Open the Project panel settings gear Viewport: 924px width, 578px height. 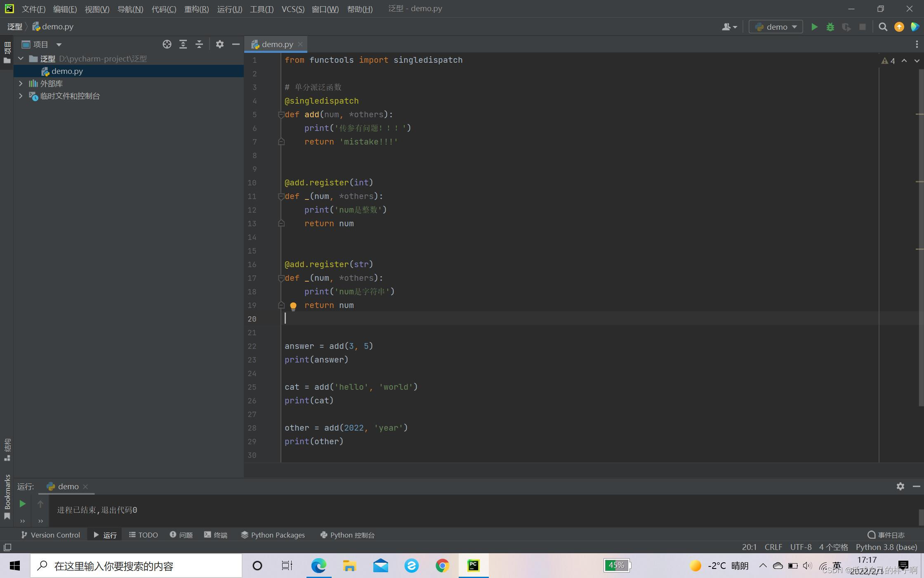click(220, 44)
